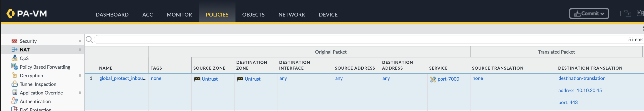Open Application Override policies
The width and height of the screenshot is (644, 111).
(41, 93)
